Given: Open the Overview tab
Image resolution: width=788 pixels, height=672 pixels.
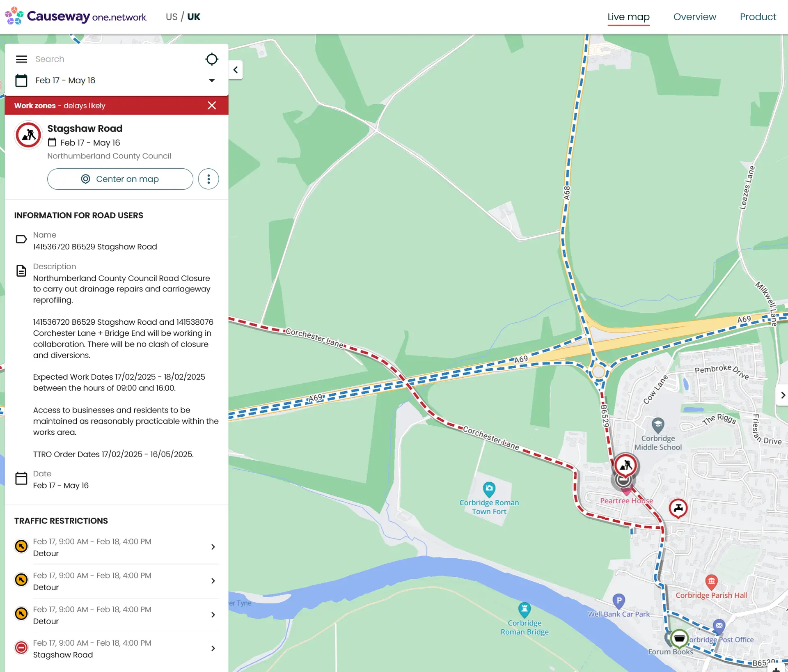Looking at the screenshot, I should point(694,17).
